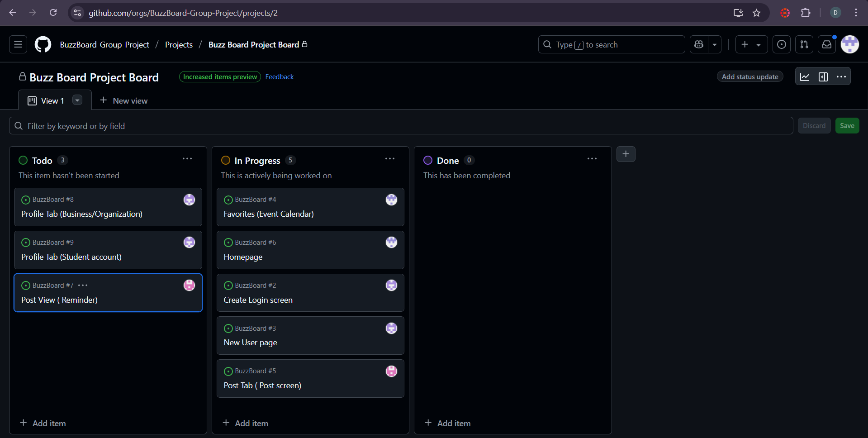This screenshot has width=868, height=438.
Task: Click the Discard button
Action: coord(814,126)
